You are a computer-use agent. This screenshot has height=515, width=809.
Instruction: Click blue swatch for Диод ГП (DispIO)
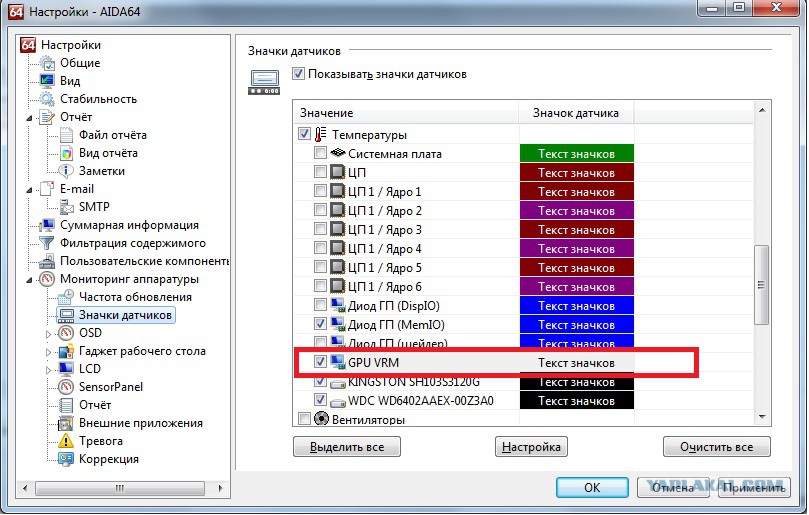tap(576, 306)
